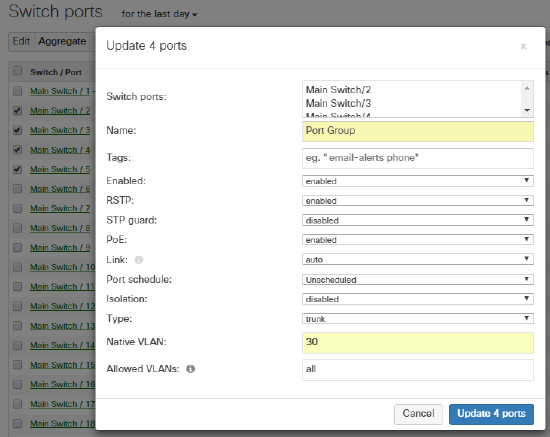The height and width of the screenshot is (437, 550).
Task: Select Main Switch/3 in Switch ports list
Action: pyautogui.click(x=338, y=103)
